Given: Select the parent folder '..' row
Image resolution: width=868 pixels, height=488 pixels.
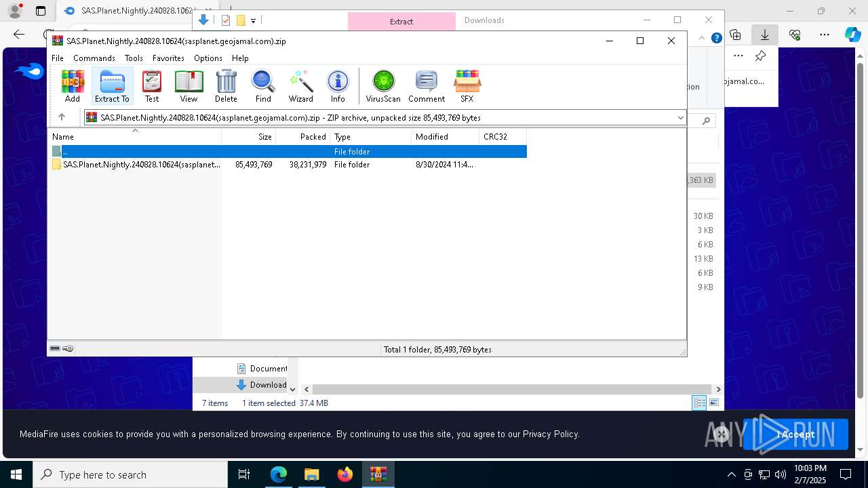Looking at the screenshot, I should 288,151.
